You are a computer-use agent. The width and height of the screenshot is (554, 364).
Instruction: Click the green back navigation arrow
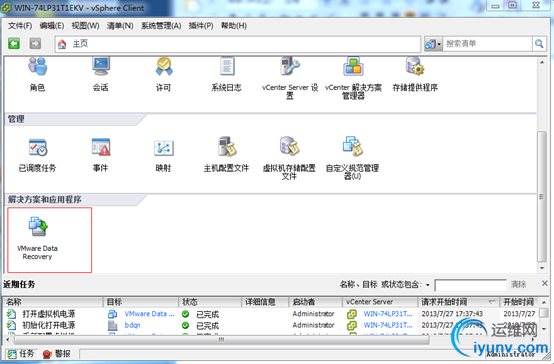pyautogui.click(x=14, y=44)
